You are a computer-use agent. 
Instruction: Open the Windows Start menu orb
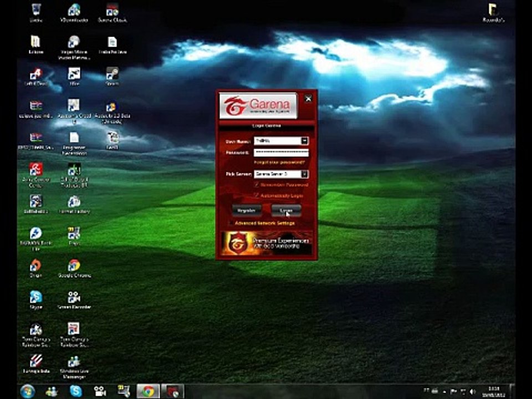tap(28, 391)
